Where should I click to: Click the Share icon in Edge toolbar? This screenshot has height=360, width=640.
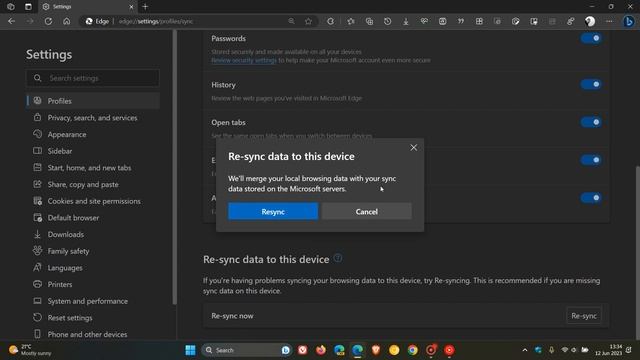point(571,21)
